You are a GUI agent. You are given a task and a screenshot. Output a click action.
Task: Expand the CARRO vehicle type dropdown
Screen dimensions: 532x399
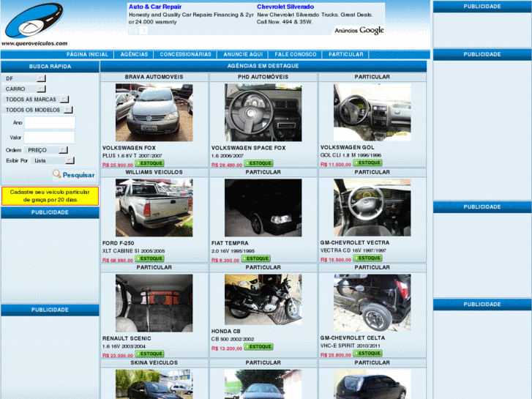click(41, 89)
